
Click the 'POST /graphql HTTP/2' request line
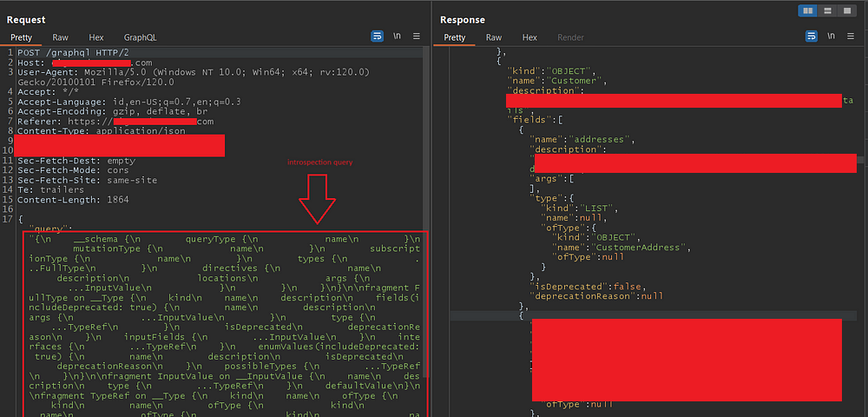click(73, 53)
